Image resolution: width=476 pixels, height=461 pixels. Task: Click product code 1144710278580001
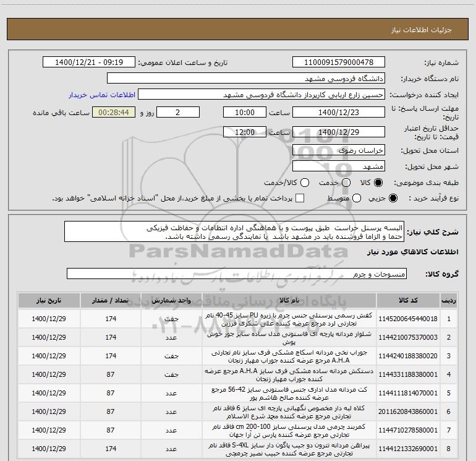[408, 430]
